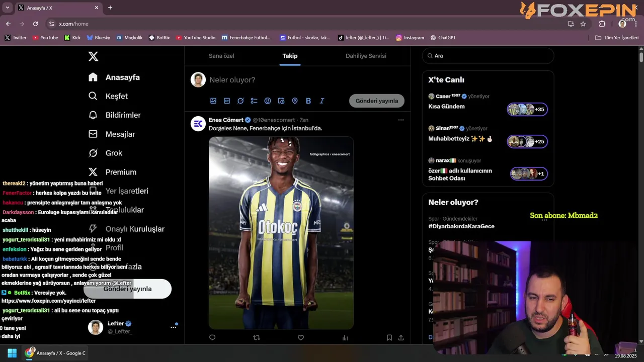The height and width of the screenshot is (362, 644).
Task: Open more options on Enes Cömert's post
Action: 401,120
